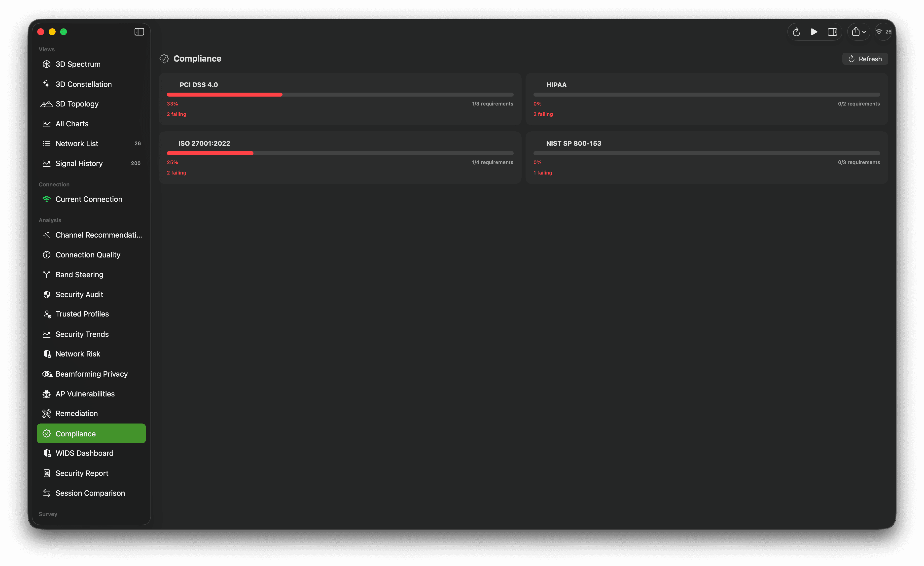Click '1 failing' on NIST SP 800-153 card

tap(543, 173)
